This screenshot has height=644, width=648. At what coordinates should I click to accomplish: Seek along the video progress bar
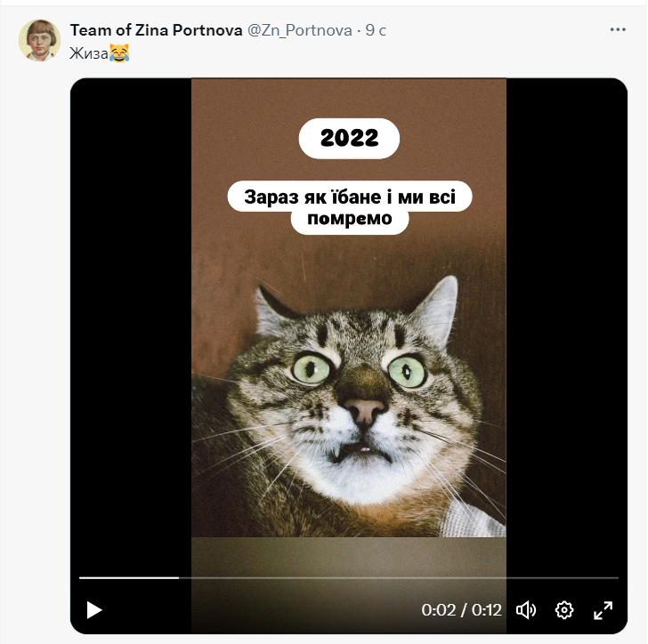click(x=349, y=578)
